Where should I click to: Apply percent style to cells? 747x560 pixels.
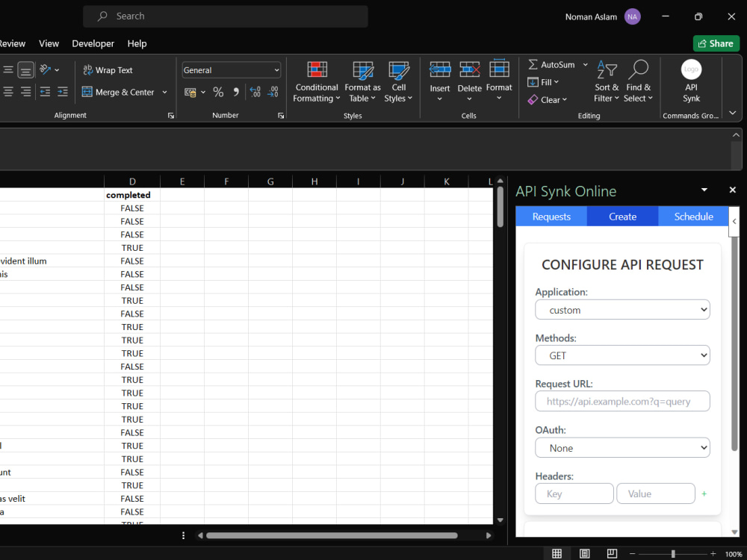[218, 92]
